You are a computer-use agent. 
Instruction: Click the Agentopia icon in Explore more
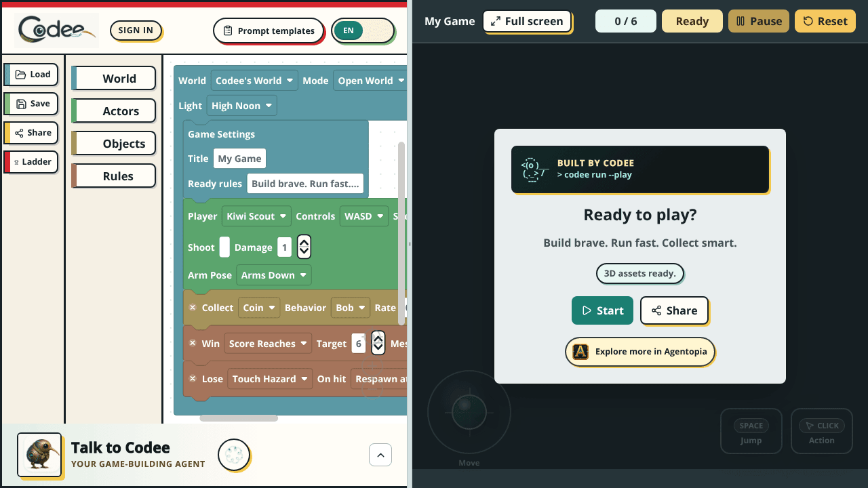point(580,352)
